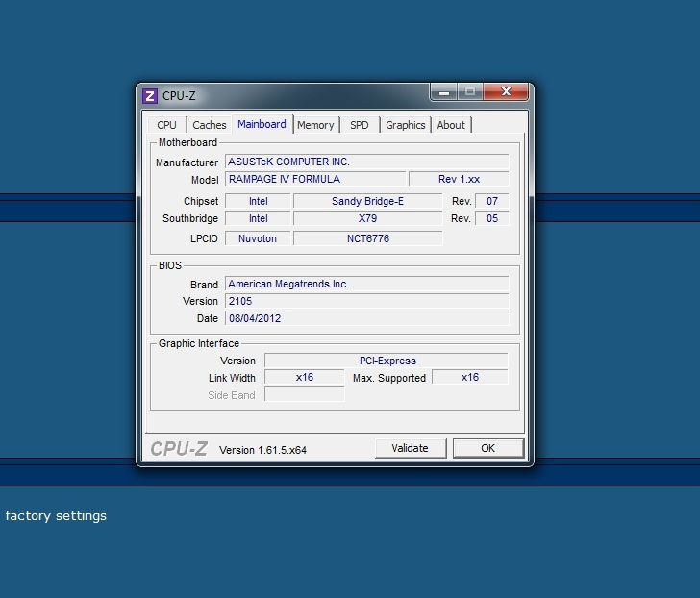This screenshot has height=598, width=700.
Task: Click the BIOS version 2105 field
Action: 366,301
